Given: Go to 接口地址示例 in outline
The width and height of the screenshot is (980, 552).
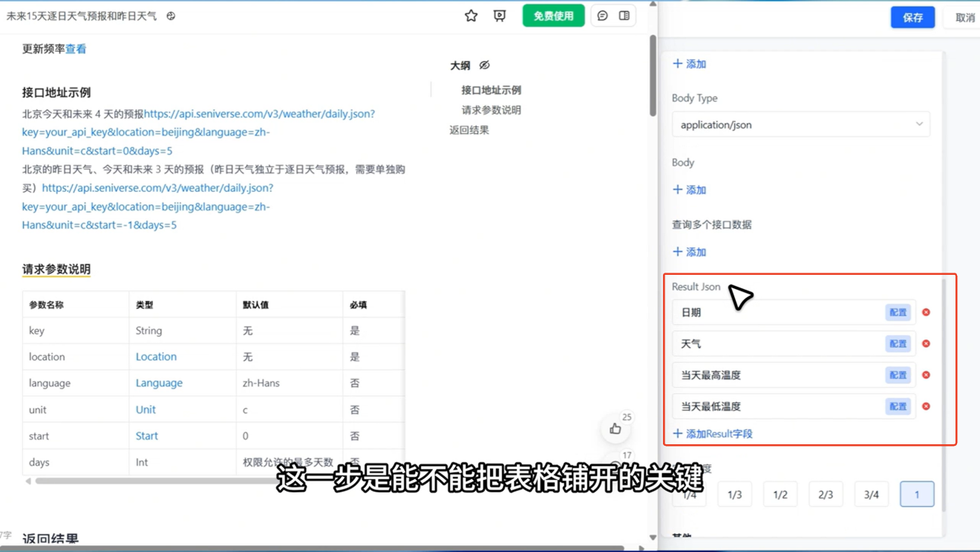Looking at the screenshot, I should coord(491,90).
